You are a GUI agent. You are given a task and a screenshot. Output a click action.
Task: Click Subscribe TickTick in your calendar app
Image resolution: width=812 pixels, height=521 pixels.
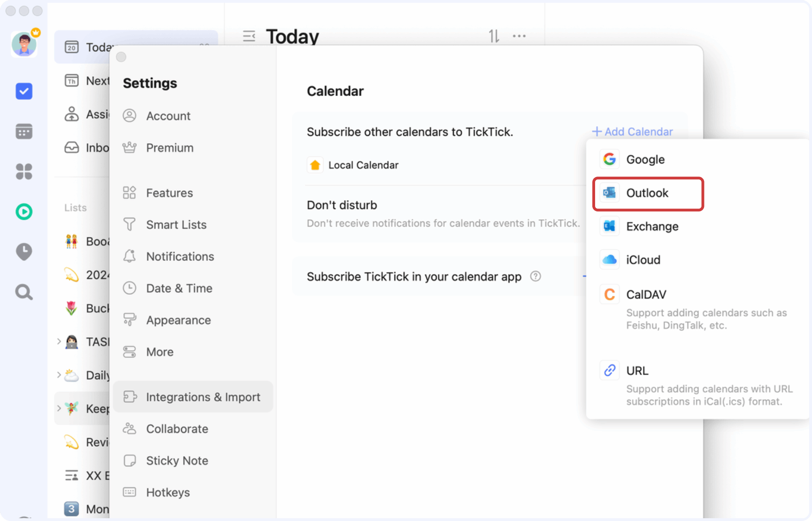coord(414,277)
